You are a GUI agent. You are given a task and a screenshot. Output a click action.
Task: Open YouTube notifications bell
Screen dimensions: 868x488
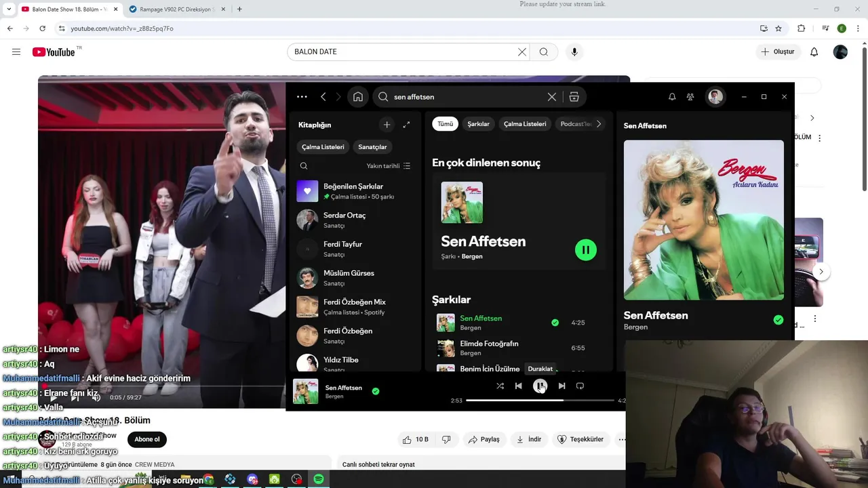coord(814,52)
